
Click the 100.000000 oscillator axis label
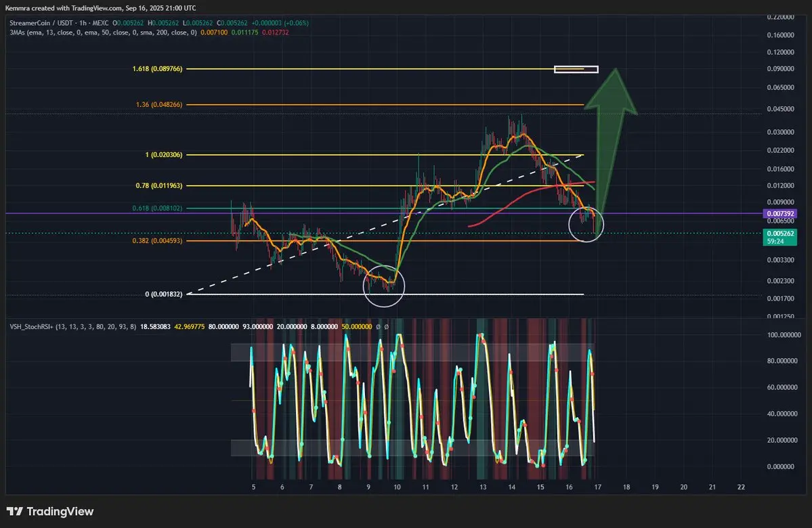coord(784,335)
